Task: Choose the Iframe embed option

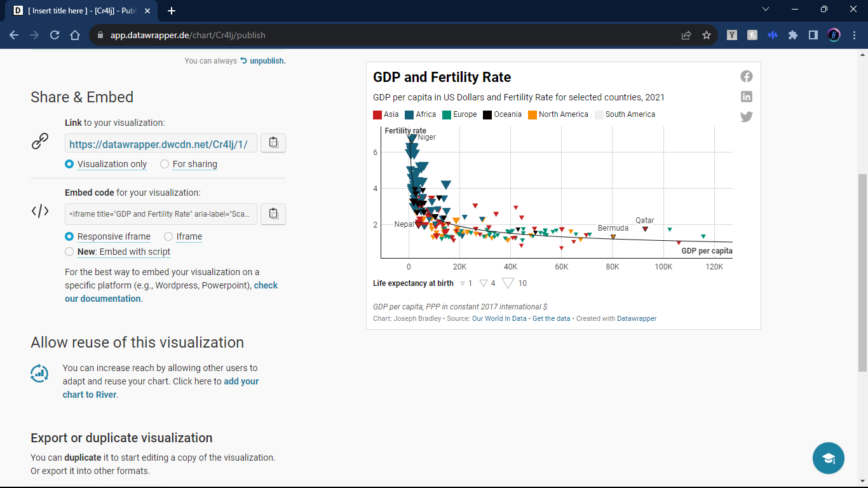Action: [168, 236]
